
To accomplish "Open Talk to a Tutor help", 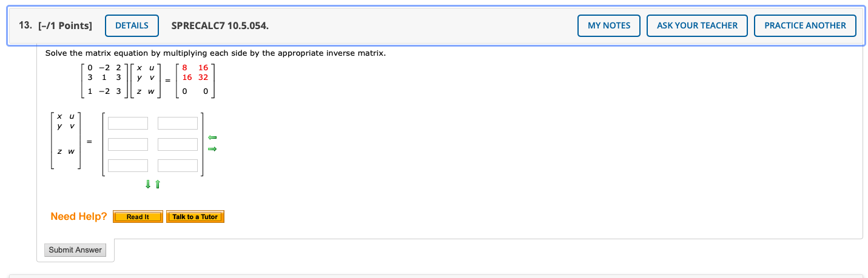I will click(195, 217).
